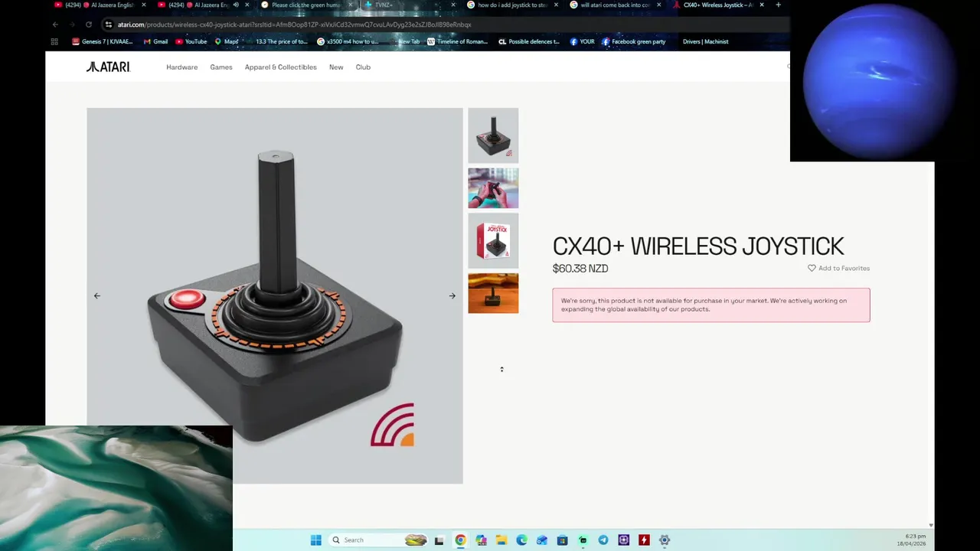Show next product image with right arrow
Image resolution: width=980 pixels, height=551 pixels.
(452, 295)
